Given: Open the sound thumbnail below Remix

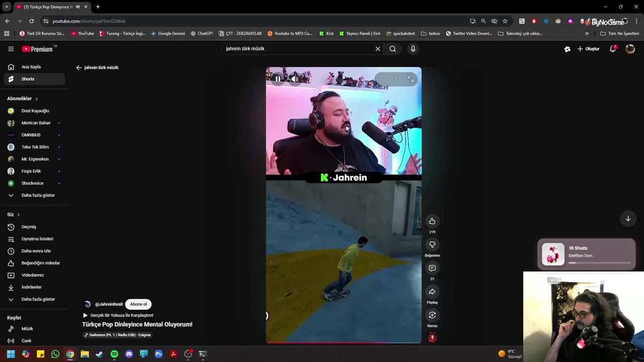Looking at the screenshot, I should pyautogui.click(x=432, y=338).
